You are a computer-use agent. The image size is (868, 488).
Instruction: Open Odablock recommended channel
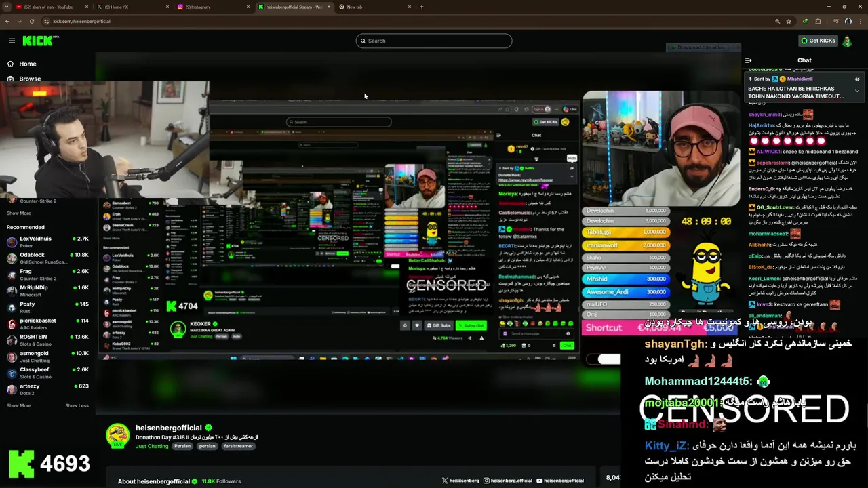pyautogui.click(x=47, y=258)
